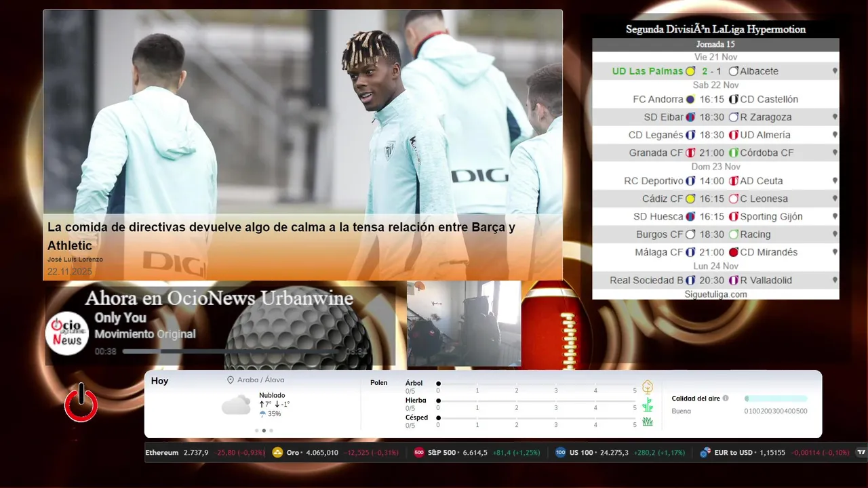Click author name José Luis Lorenzo
This screenshot has width=868, height=488.
[x=75, y=260]
